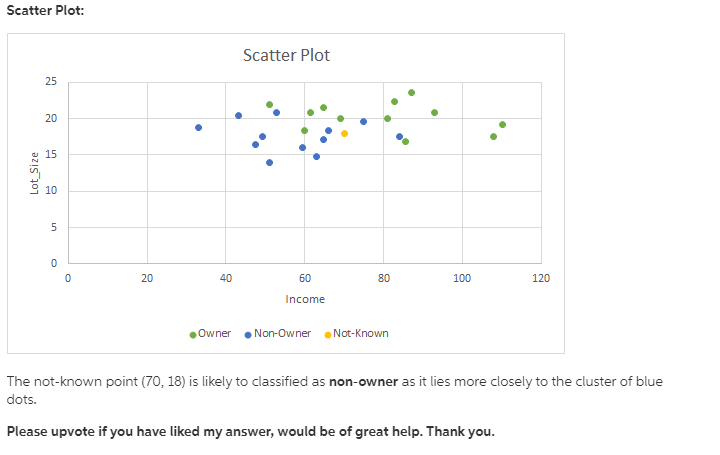
Task: Select the Non-Owner legend label
Action: (282, 333)
